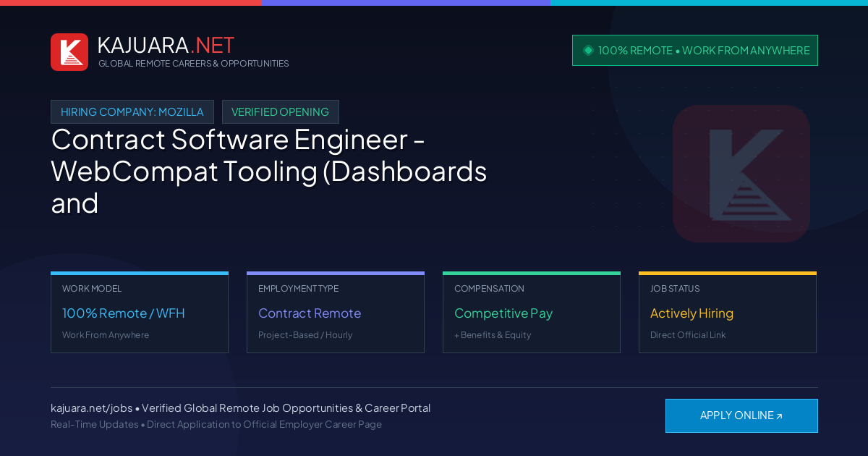868x456 pixels.
Task: Click the KAJUARA.NET site title
Action: point(166,45)
